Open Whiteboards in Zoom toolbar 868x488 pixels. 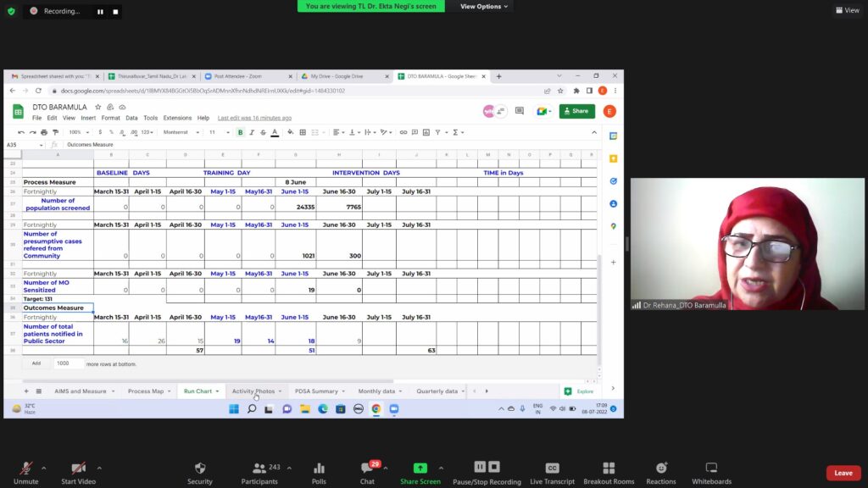711,472
